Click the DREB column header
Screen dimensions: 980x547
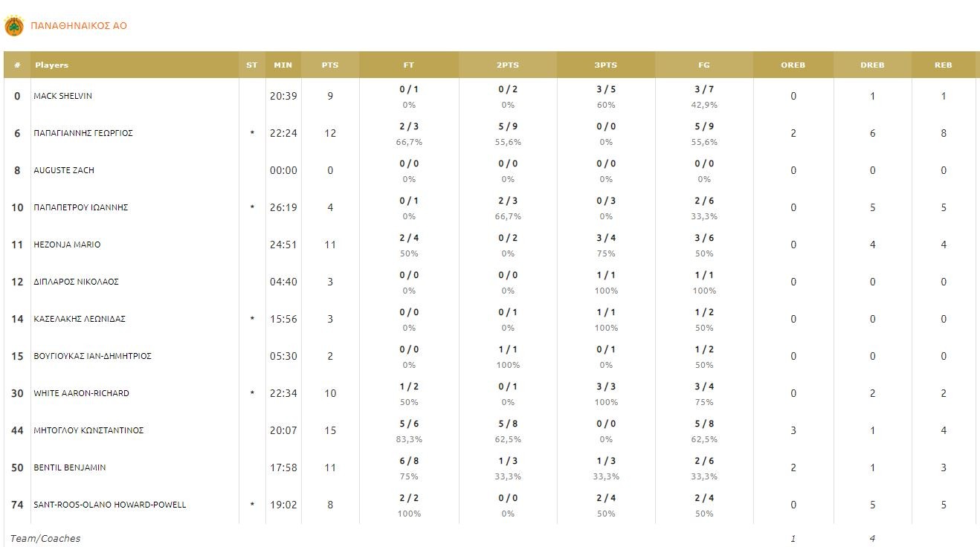pyautogui.click(x=872, y=65)
